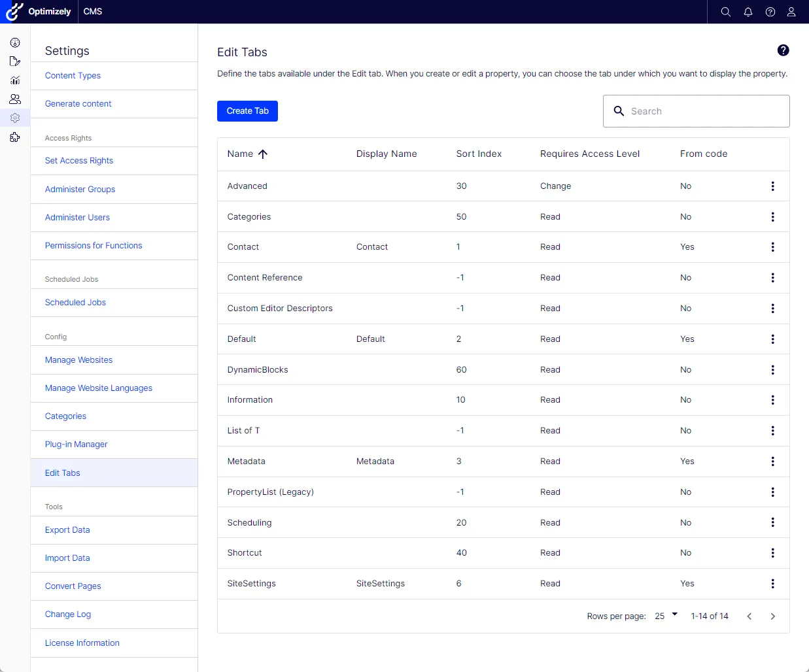Open more options for Information row
The height and width of the screenshot is (672, 809).
click(x=773, y=400)
